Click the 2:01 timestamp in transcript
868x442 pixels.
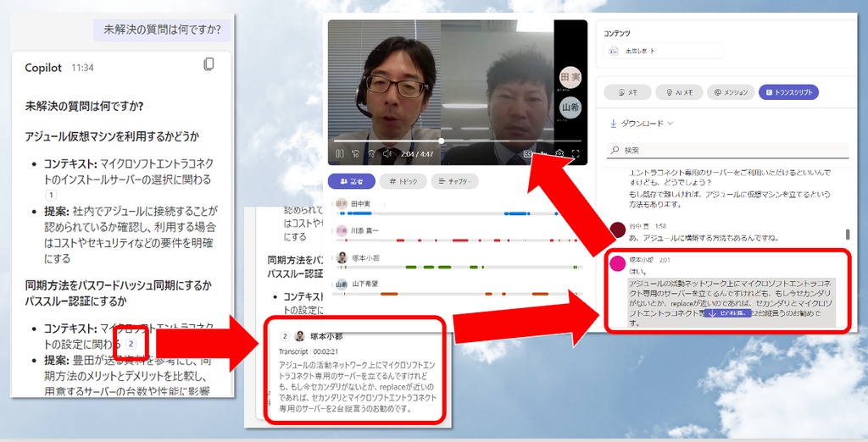(665, 259)
